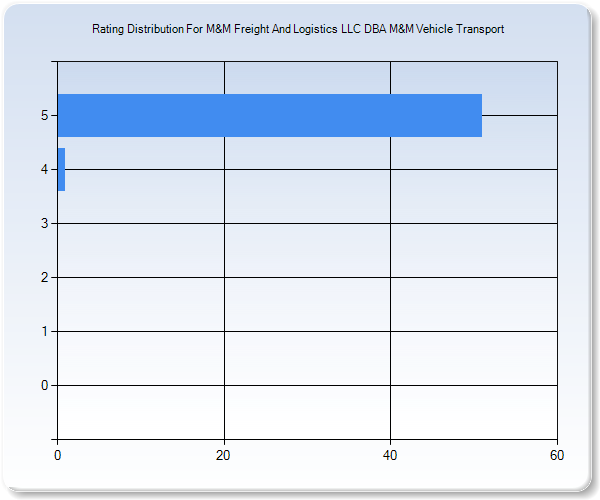Click the y-axis label 1

pyautogui.click(x=45, y=331)
